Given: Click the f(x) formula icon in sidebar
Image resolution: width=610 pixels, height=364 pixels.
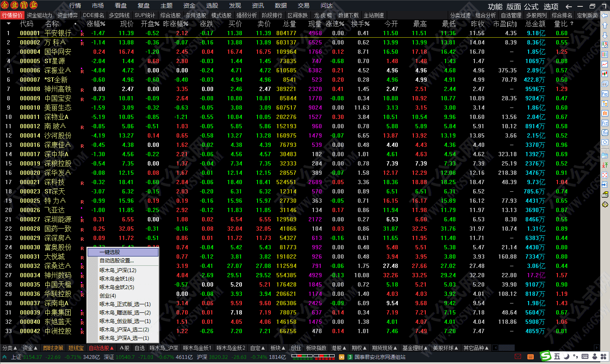Looking at the screenshot, I should [x=605, y=132].
